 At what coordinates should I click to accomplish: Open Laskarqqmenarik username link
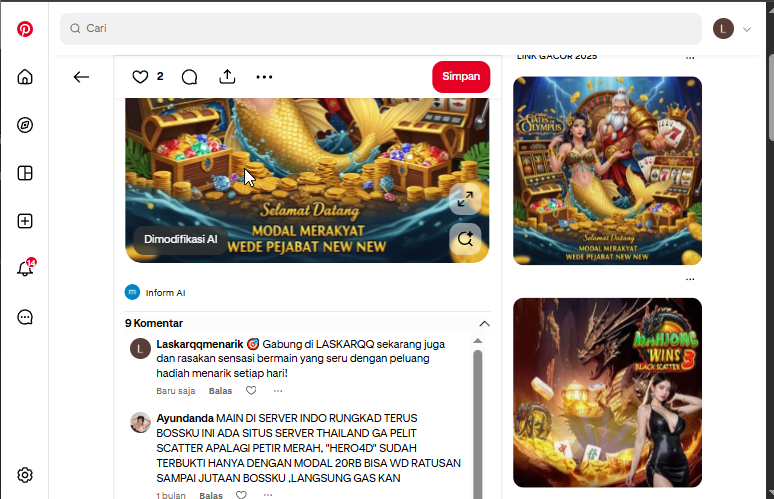point(200,344)
